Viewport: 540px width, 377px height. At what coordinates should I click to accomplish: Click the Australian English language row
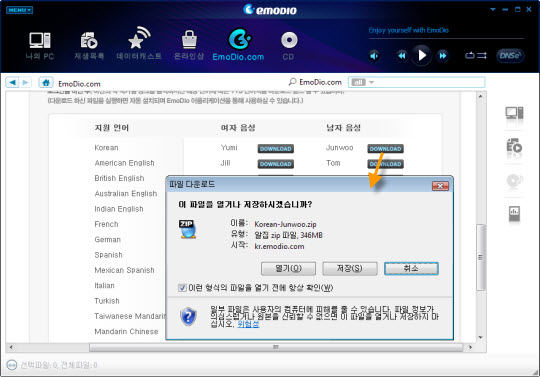(x=126, y=193)
